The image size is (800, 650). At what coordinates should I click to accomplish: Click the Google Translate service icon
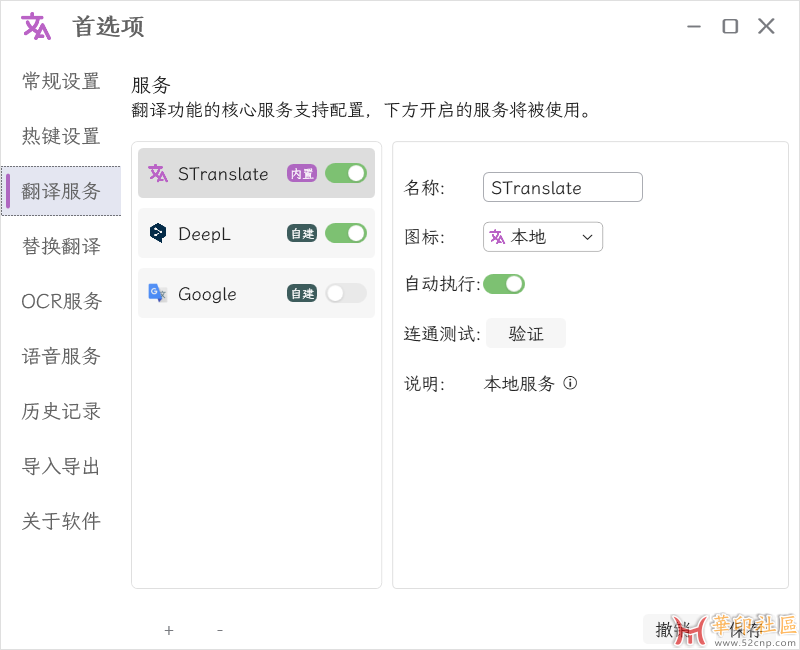point(158,293)
